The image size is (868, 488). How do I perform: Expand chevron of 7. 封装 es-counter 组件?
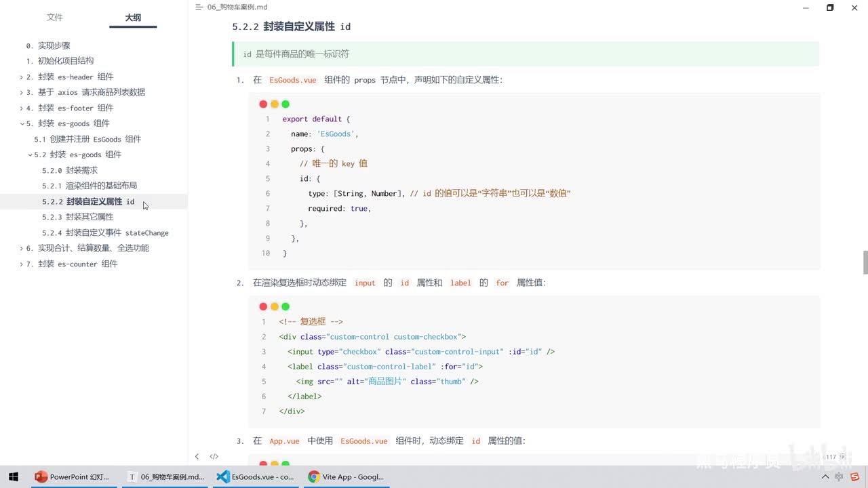(x=21, y=264)
